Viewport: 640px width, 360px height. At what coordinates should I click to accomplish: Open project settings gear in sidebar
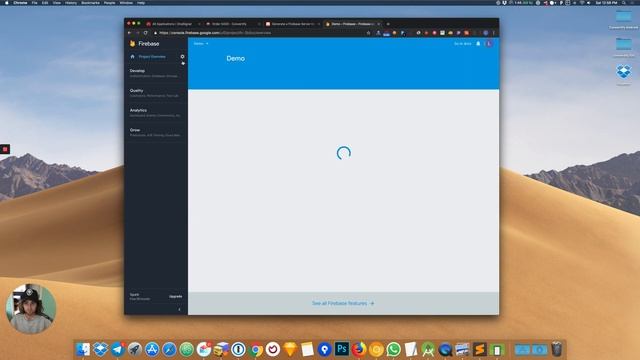tap(182, 56)
